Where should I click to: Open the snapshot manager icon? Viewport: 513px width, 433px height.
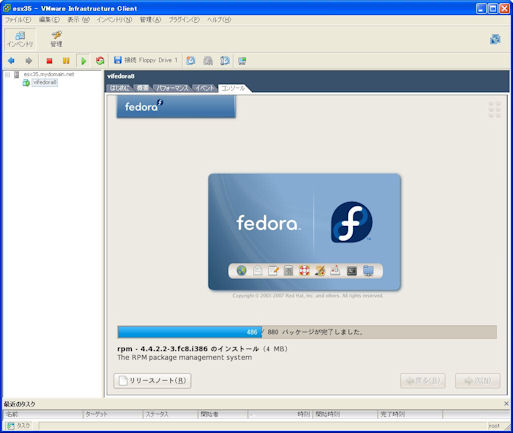(225, 61)
